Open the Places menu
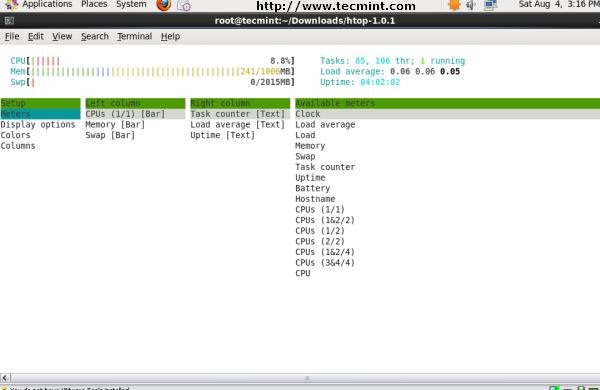The width and height of the screenshot is (600, 390). coord(94,4)
